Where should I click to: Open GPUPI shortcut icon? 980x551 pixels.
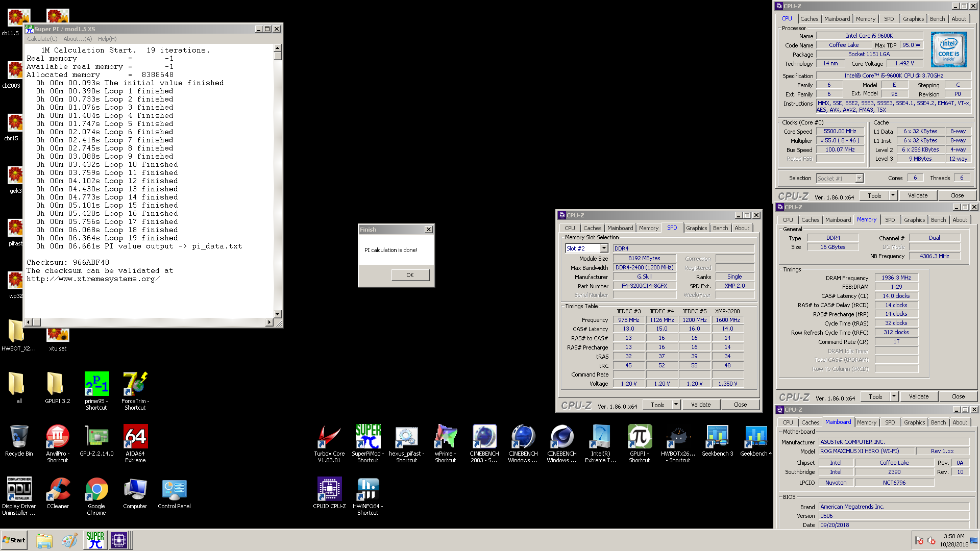[x=640, y=443]
